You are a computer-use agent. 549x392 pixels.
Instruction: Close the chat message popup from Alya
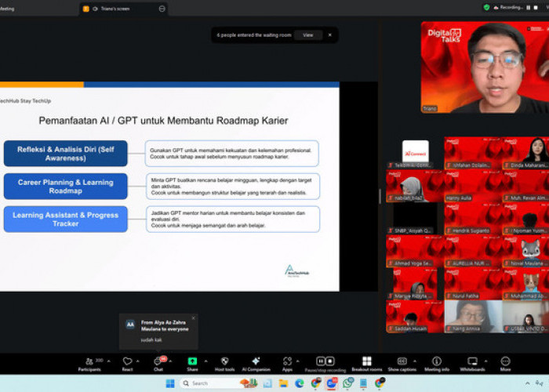(193, 318)
